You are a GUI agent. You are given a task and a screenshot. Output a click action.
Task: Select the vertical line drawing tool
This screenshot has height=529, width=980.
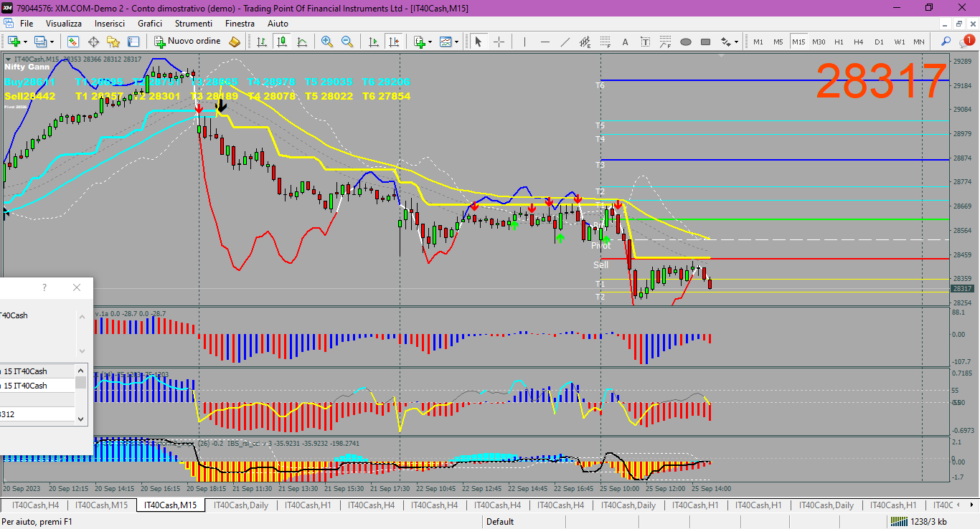525,42
